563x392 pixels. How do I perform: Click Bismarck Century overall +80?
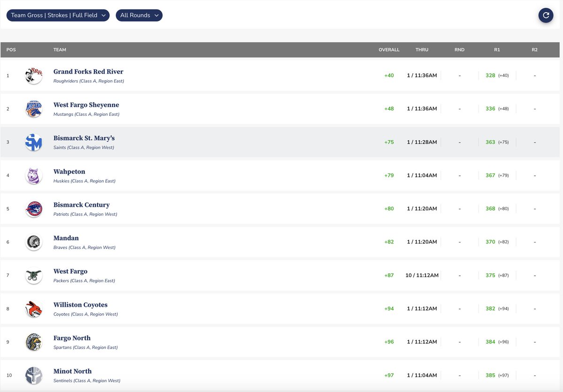[x=389, y=209]
